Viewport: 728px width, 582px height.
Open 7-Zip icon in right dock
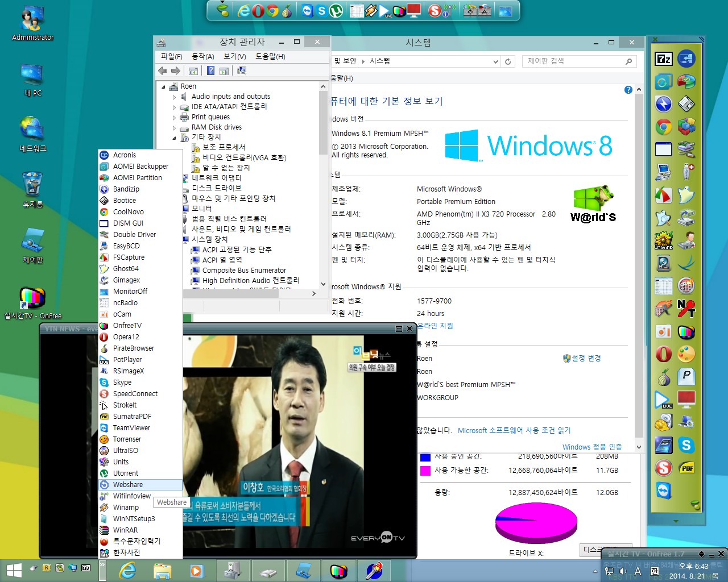coord(664,59)
